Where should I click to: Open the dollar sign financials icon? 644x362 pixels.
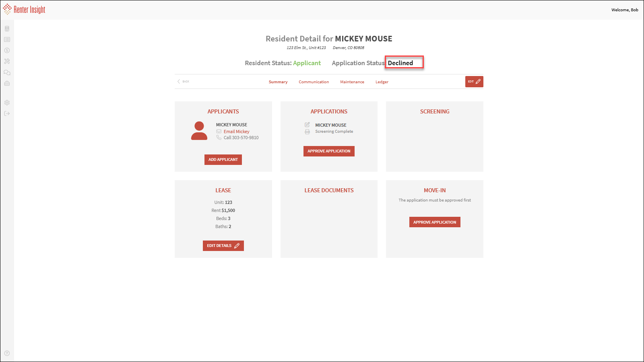(7, 50)
